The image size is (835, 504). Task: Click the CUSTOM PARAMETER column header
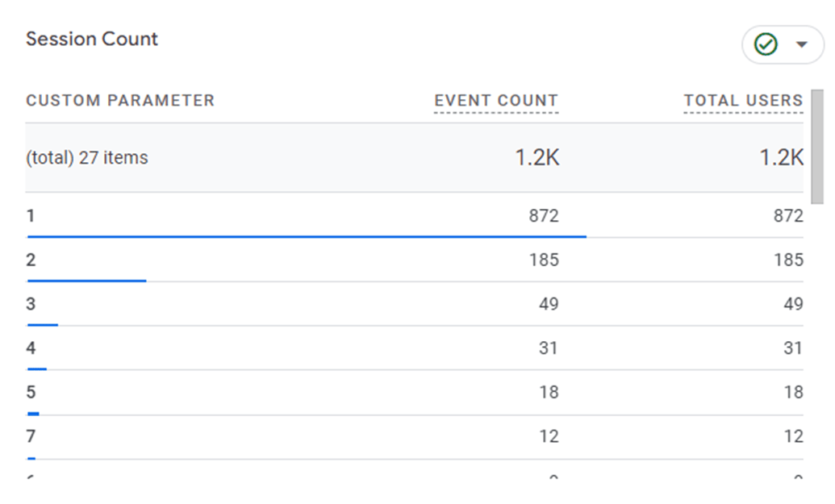pyautogui.click(x=120, y=100)
